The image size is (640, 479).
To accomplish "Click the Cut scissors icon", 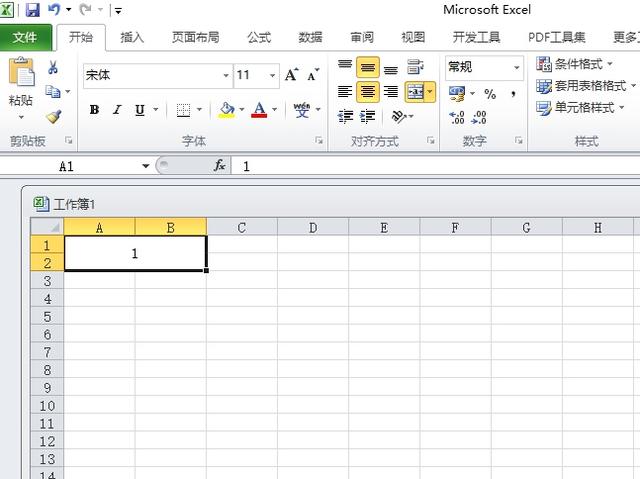I will 53,69.
